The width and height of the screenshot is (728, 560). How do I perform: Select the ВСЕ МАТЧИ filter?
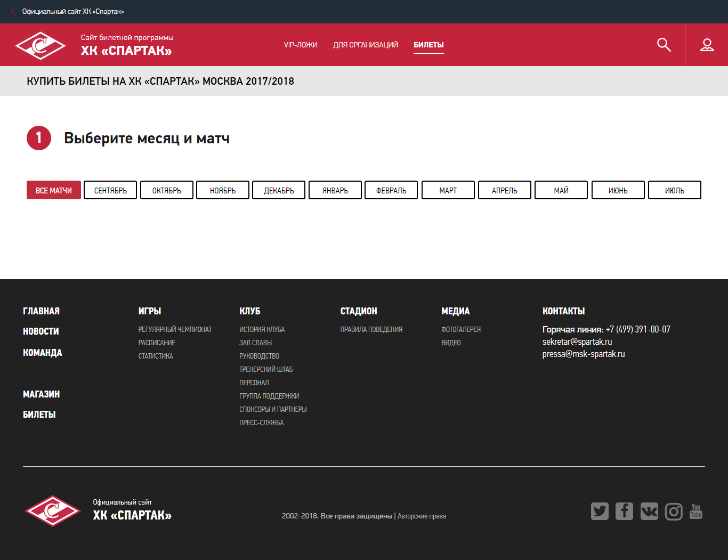(54, 190)
